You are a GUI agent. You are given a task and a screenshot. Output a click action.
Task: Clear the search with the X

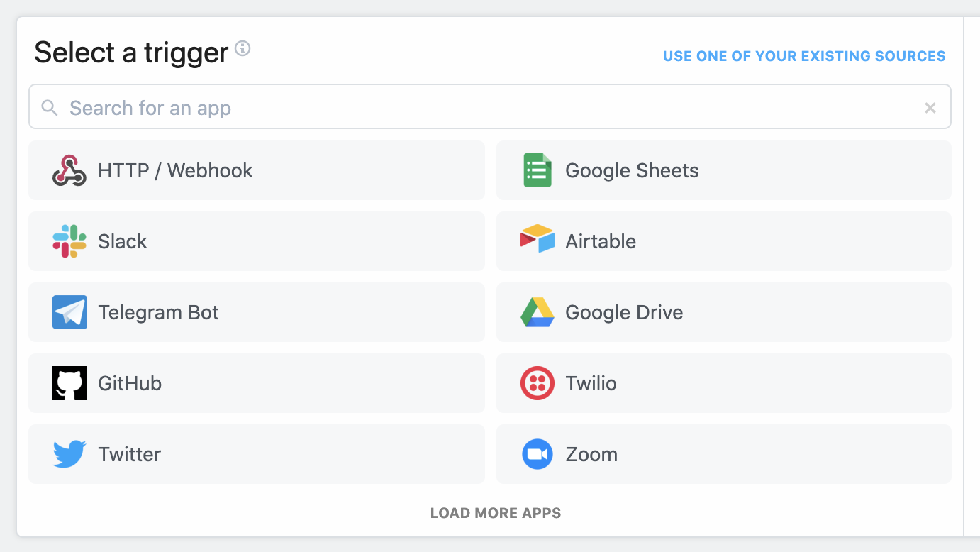930,107
